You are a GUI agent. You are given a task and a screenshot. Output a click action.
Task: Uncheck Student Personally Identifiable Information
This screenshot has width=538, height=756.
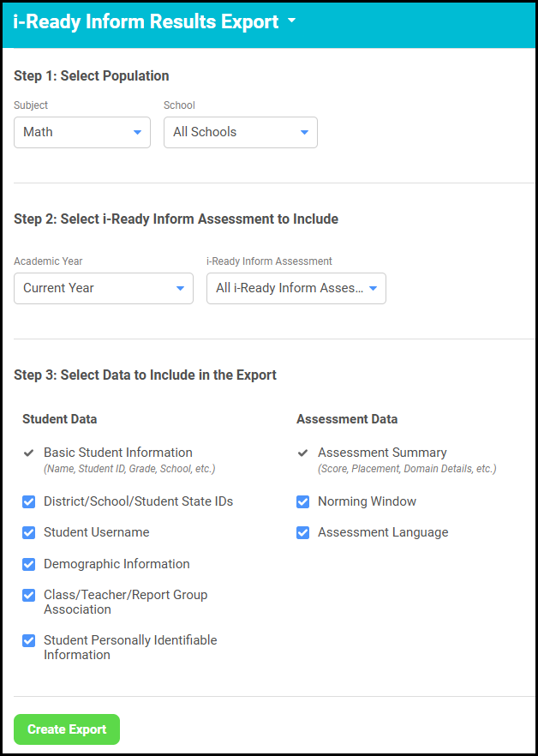tap(29, 641)
